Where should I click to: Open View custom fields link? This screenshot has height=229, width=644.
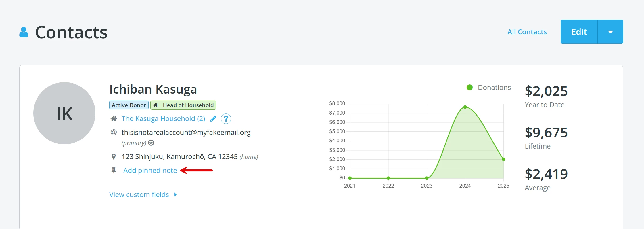[x=139, y=195]
